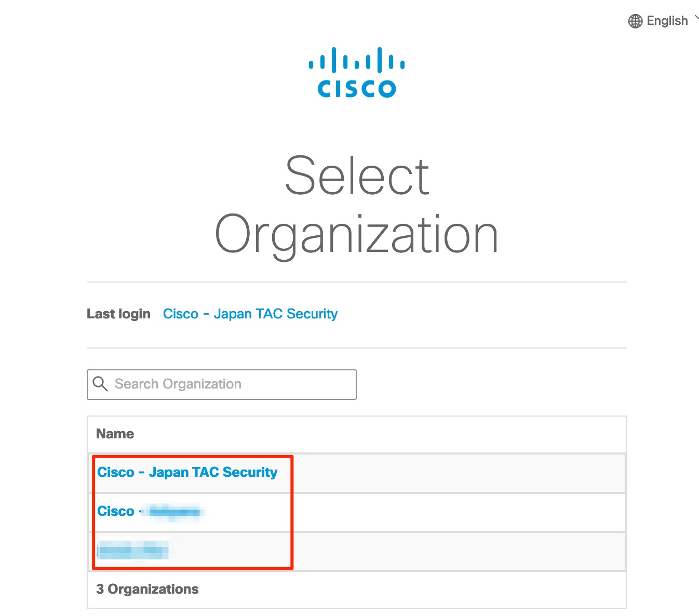Click the Last login label
This screenshot has height=616, width=699.
tap(118, 314)
